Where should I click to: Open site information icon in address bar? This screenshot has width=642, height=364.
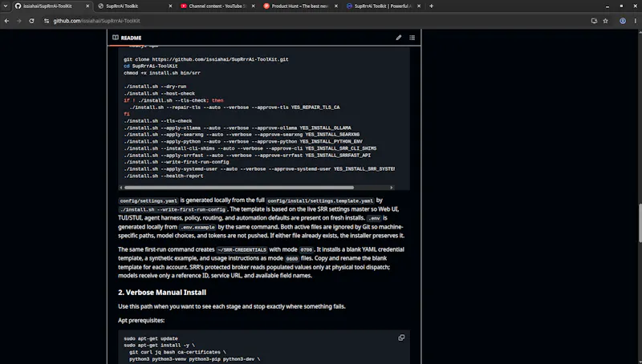[x=47, y=21]
